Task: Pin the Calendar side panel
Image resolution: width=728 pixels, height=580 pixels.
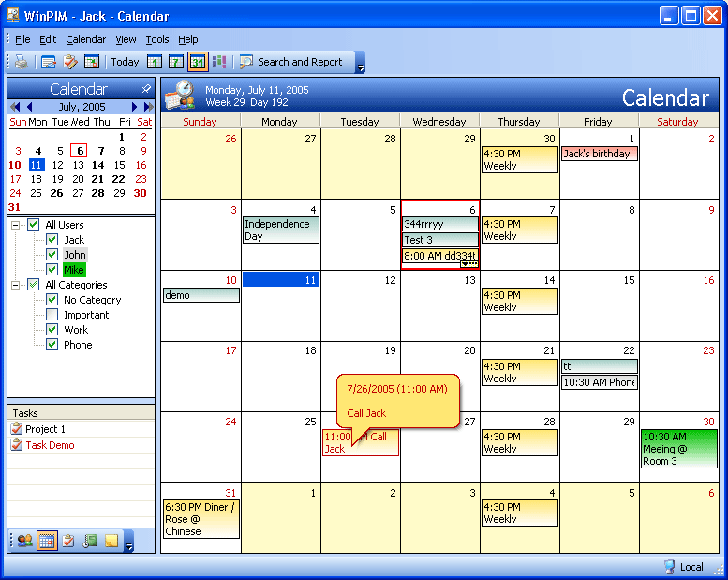Action: pyautogui.click(x=146, y=89)
